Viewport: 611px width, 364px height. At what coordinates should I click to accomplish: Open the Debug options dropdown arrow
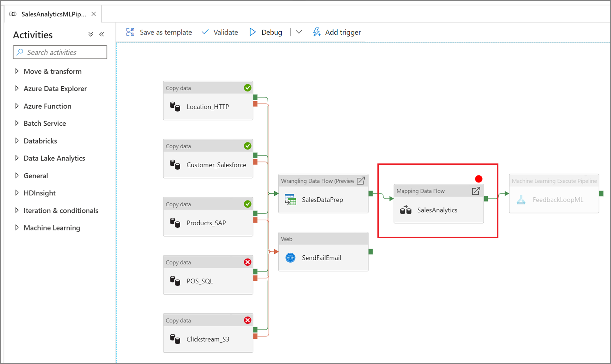(299, 32)
